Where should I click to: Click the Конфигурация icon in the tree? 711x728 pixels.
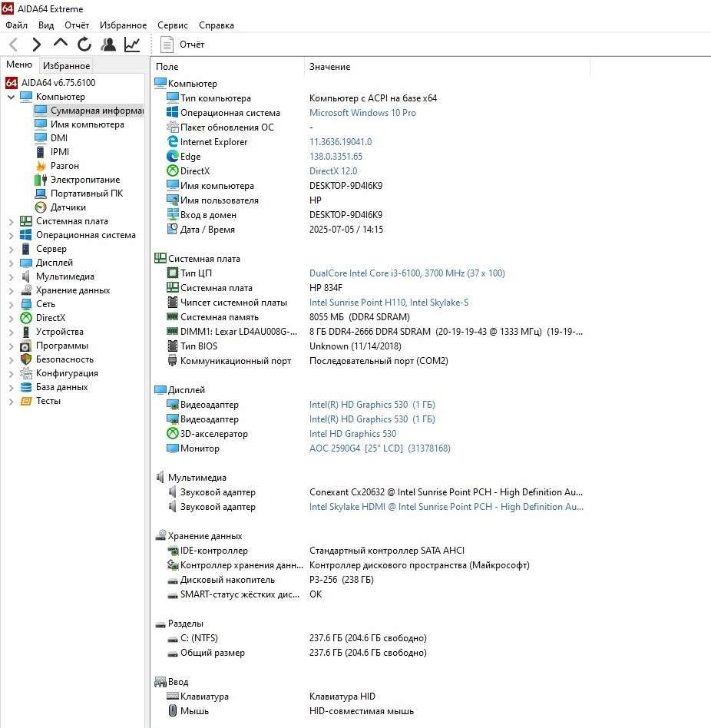pos(26,373)
